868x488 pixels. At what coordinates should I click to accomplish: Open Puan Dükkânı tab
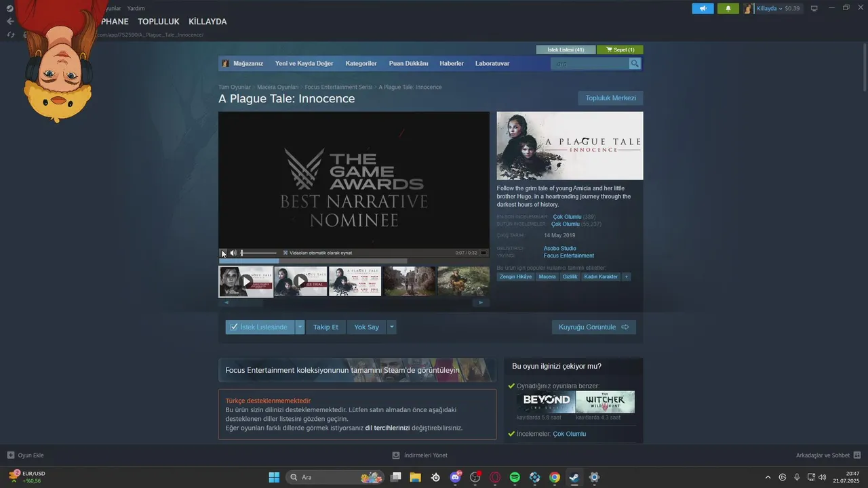pos(408,64)
